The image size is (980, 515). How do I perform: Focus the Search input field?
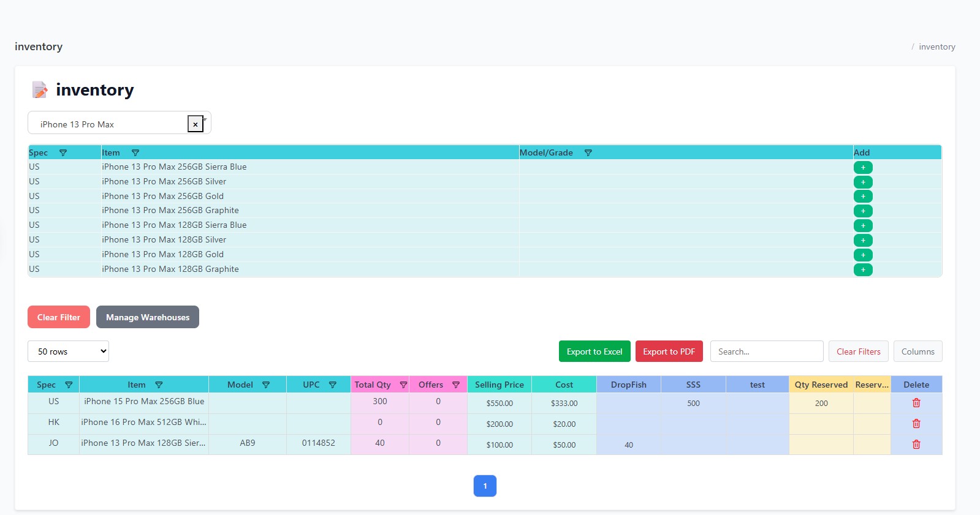767,351
